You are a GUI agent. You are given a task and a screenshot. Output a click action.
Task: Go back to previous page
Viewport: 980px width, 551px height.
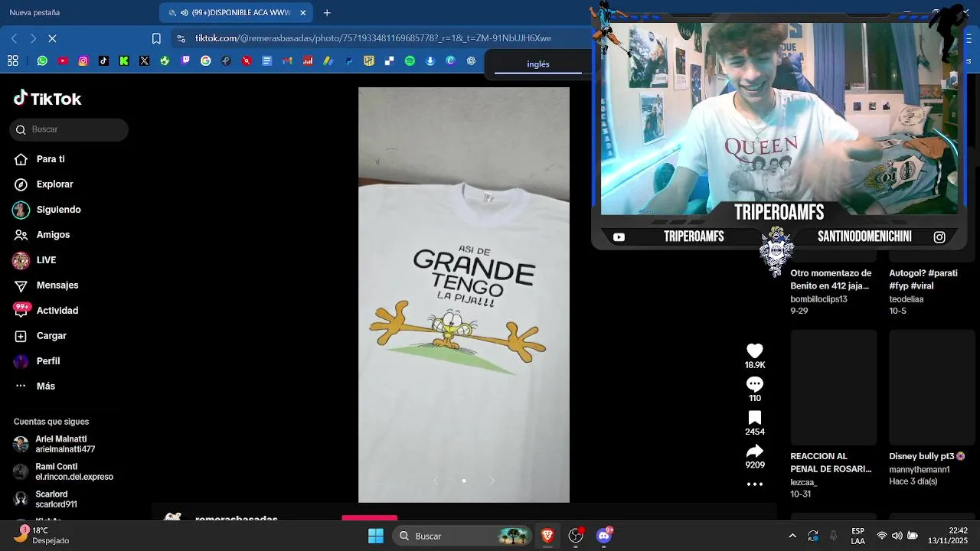14,38
